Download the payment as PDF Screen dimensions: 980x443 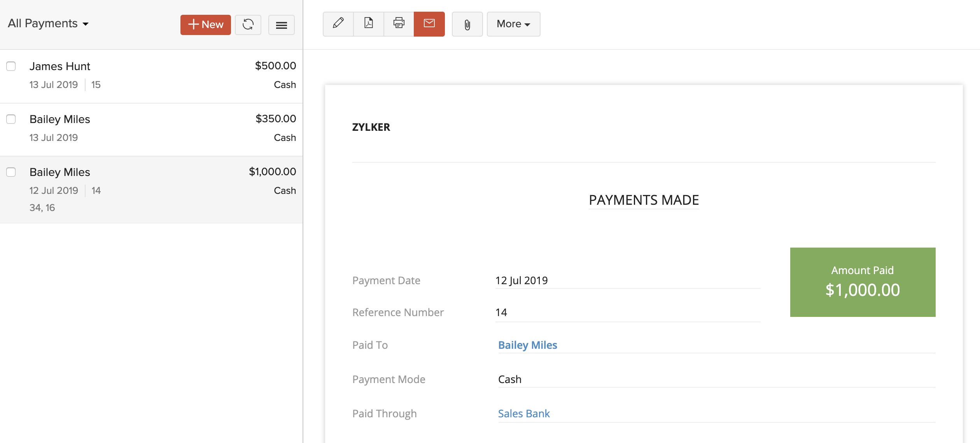coord(368,24)
